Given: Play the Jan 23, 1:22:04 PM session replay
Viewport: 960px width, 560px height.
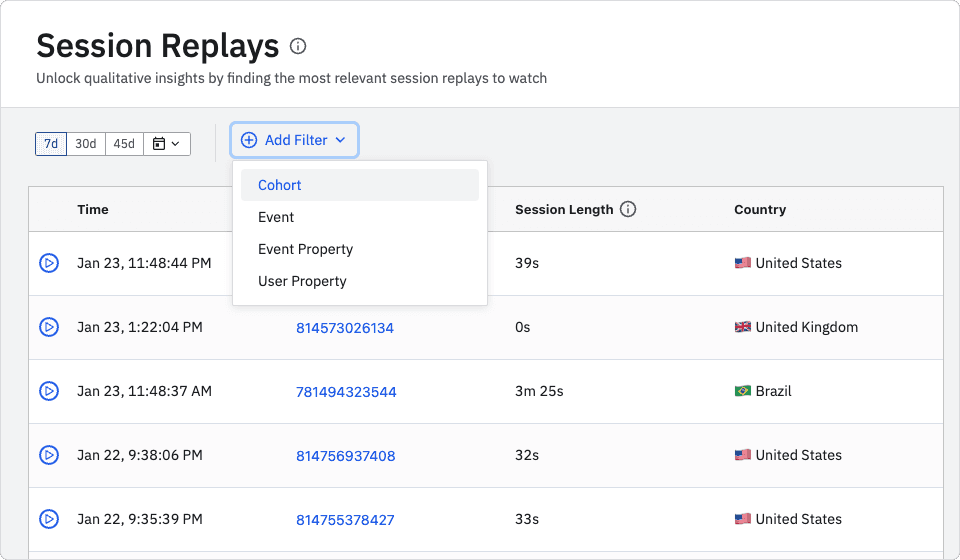Looking at the screenshot, I should pyautogui.click(x=48, y=327).
